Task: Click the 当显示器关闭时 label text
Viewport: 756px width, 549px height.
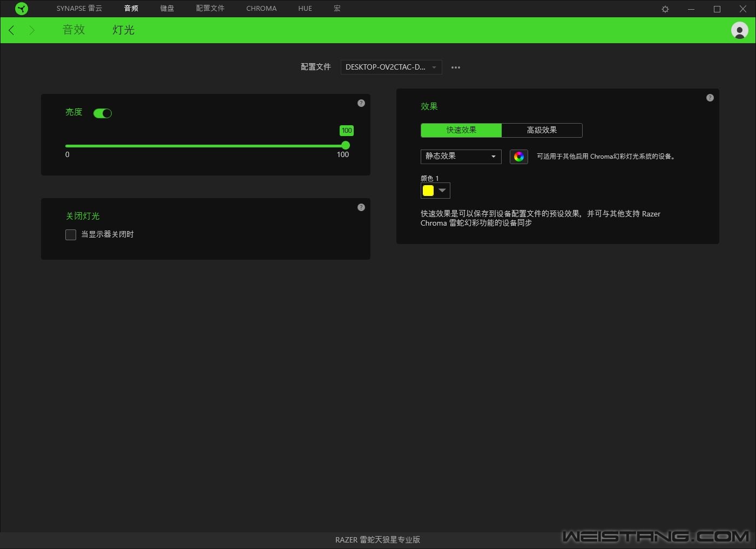Action: coord(107,234)
